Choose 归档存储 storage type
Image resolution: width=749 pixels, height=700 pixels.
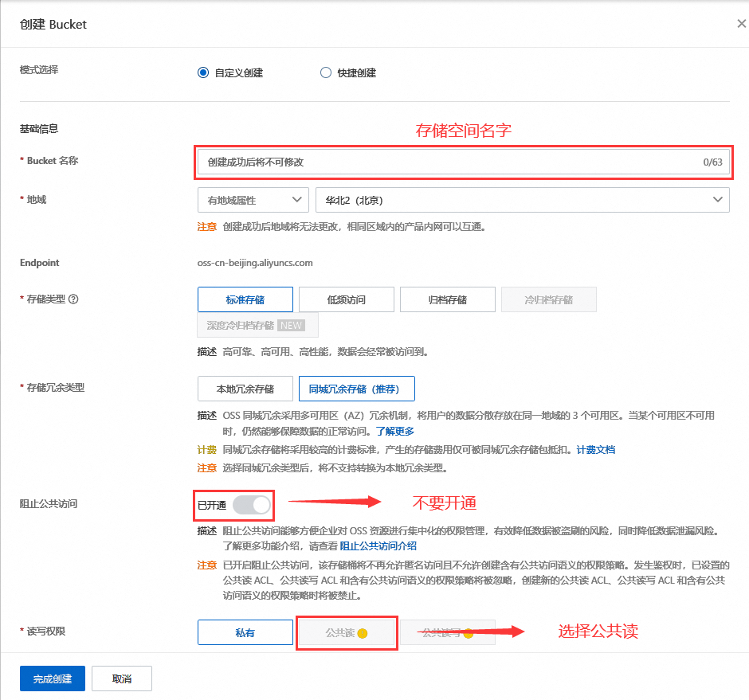coord(447,299)
